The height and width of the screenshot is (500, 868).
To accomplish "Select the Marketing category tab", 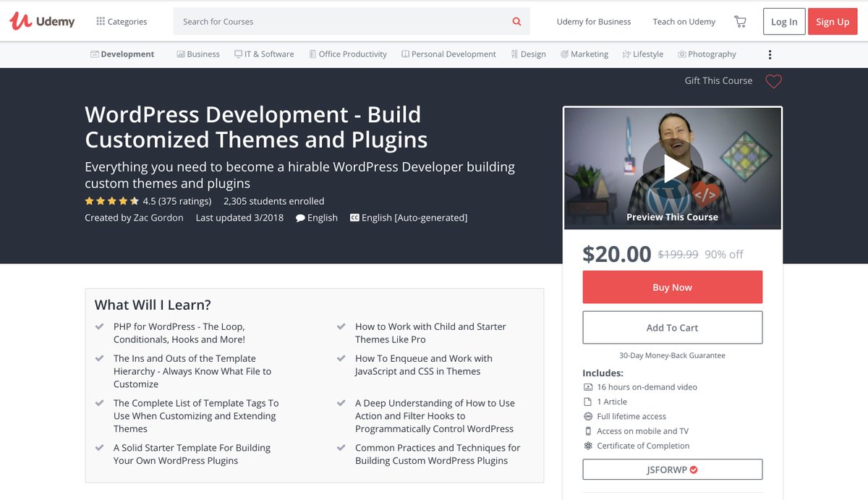I will click(x=584, y=54).
